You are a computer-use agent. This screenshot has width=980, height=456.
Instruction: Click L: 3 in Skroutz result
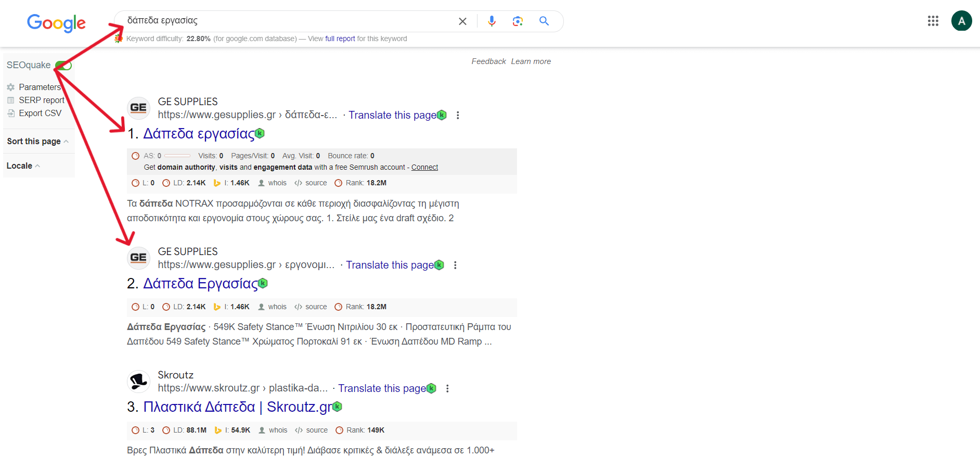pos(143,430)
